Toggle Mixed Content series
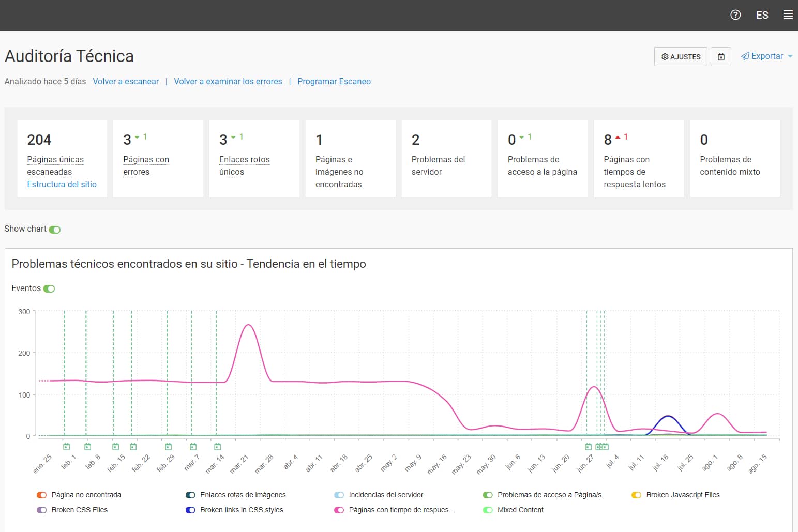 point(488,510)
